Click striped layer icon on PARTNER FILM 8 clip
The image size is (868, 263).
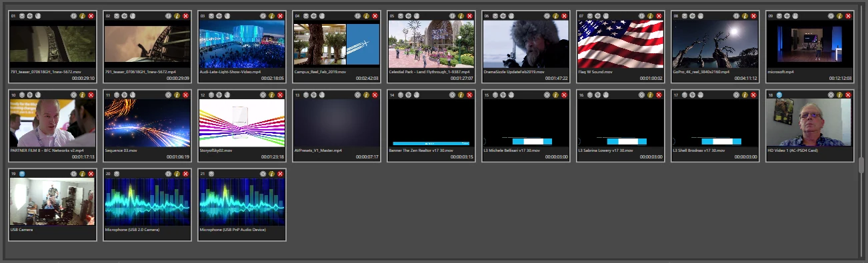(x=22, y=95)
